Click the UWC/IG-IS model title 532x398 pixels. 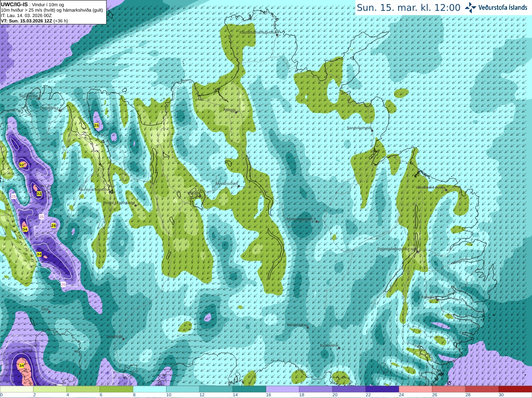click(14, 4)
